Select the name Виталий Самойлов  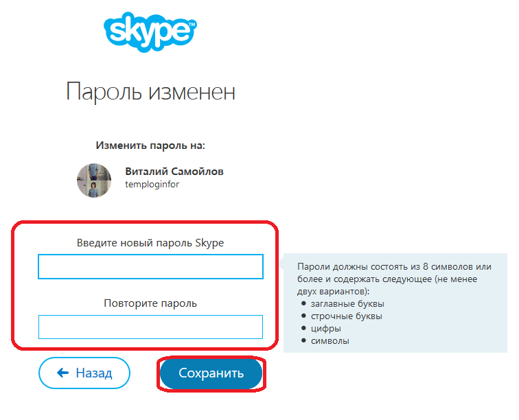pyautogui.click(x=174, y=172)
